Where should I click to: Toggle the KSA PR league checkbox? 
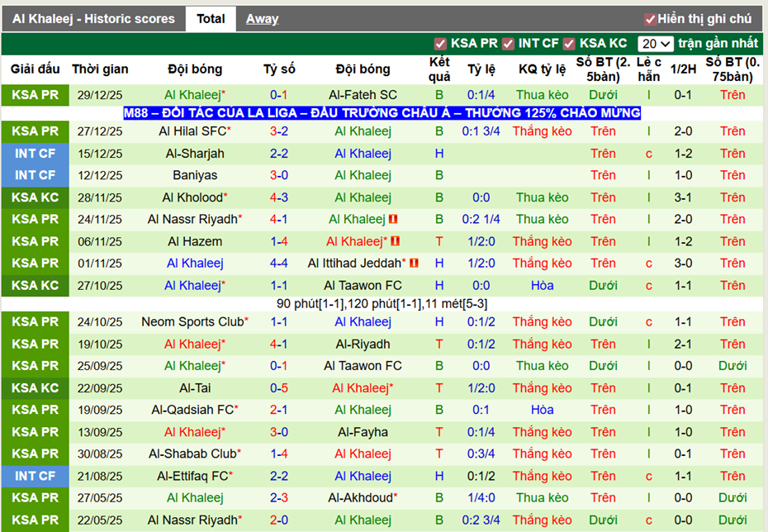pos(440,44)
